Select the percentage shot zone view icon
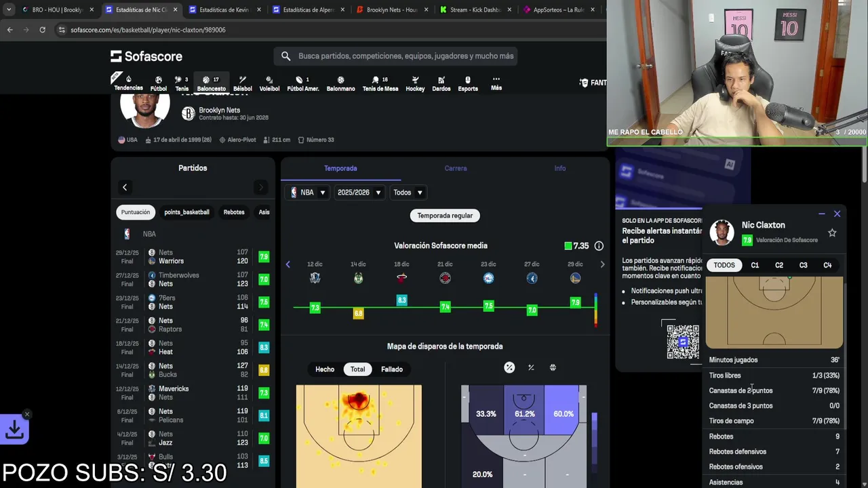This screenshot has width=868, height=488. click(509, 367)
